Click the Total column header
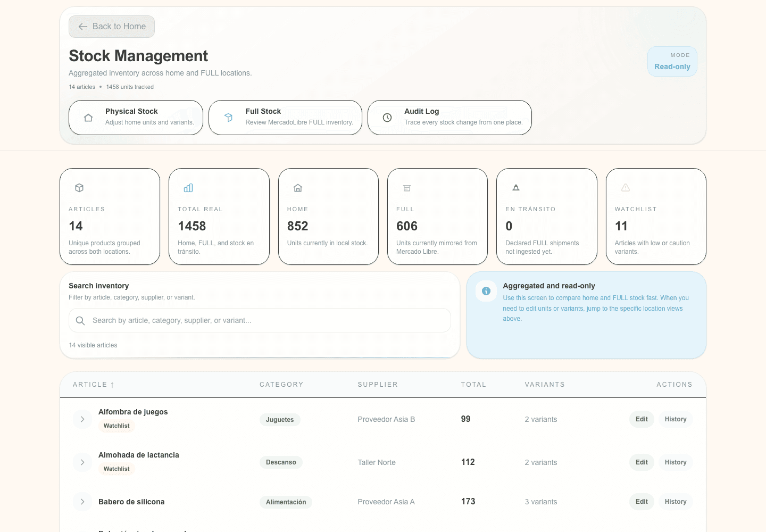This screenshot has width=766, height=532. tap(473, 385)
